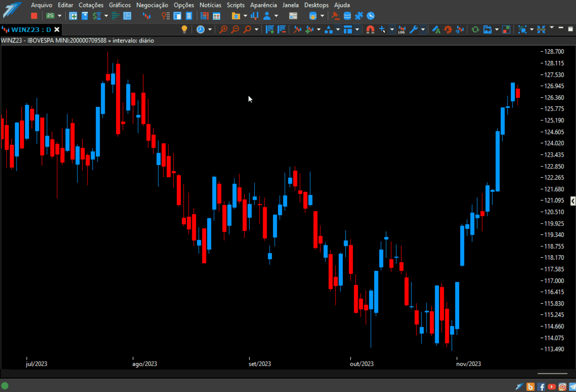The image size is (576, 392).
Task: Click the green game controller icon
Action: 50,16
